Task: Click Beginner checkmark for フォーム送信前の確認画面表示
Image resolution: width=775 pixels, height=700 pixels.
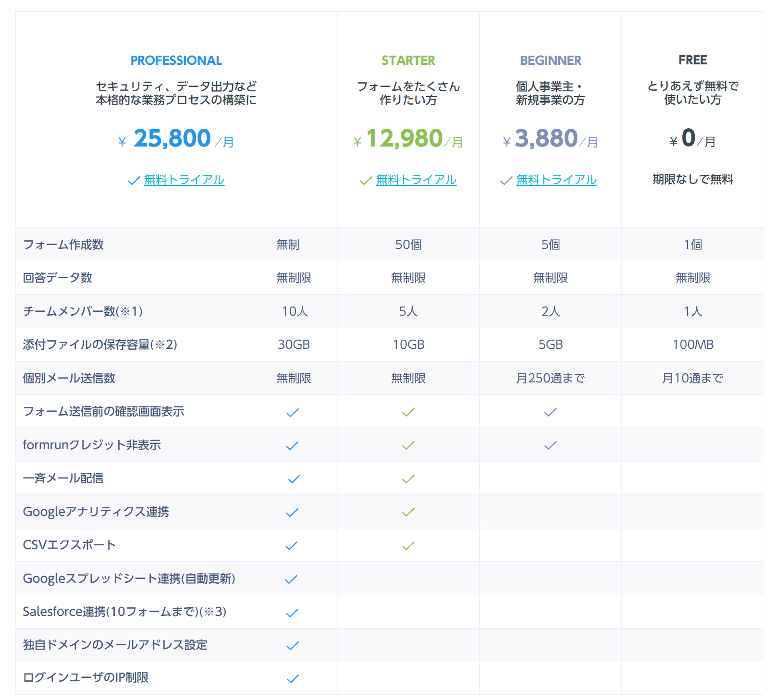Action: point(551,412)
